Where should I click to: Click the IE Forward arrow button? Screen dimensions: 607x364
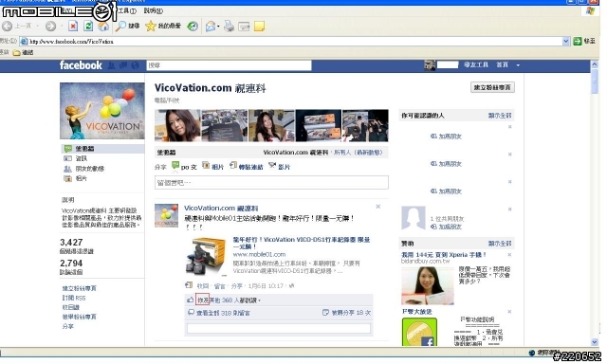pos(50,27)
